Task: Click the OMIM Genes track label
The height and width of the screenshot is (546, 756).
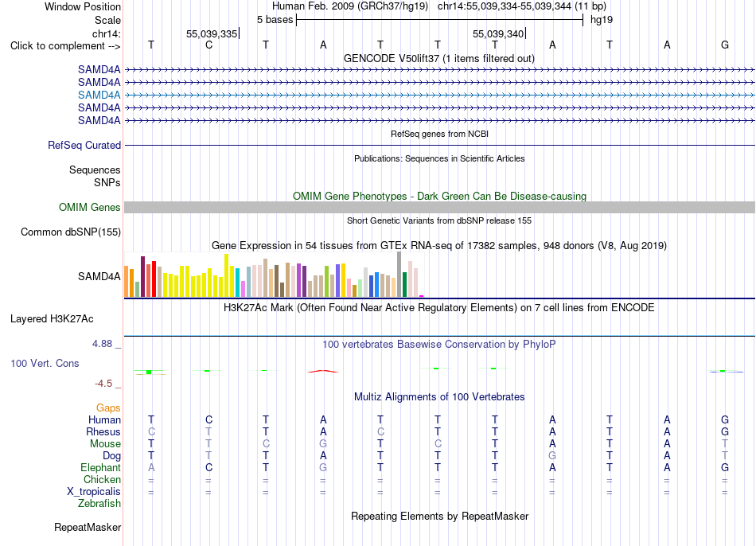Action: coord(89,208)
